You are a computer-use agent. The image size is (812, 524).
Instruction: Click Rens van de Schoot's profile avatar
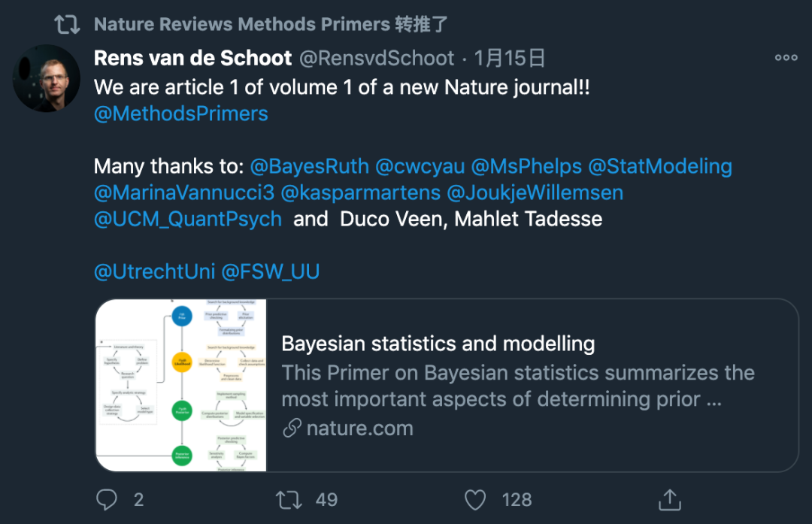pyautogui.click(x=47, y=78)
